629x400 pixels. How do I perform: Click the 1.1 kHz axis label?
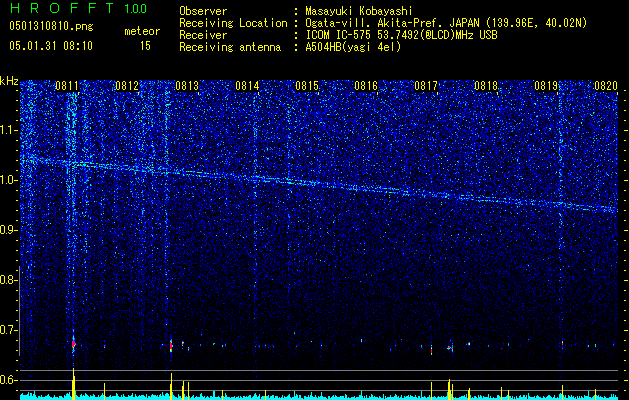point(8,130)
